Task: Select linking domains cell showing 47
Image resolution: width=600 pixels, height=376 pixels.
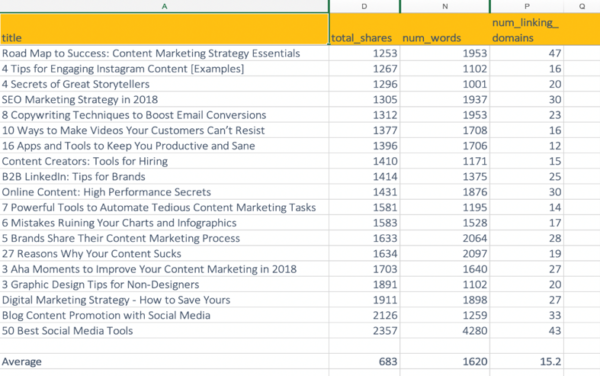Action: 527,53
